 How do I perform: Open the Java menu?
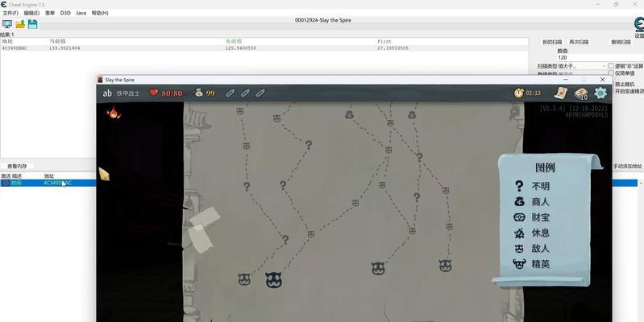click(x=81, y=13)
